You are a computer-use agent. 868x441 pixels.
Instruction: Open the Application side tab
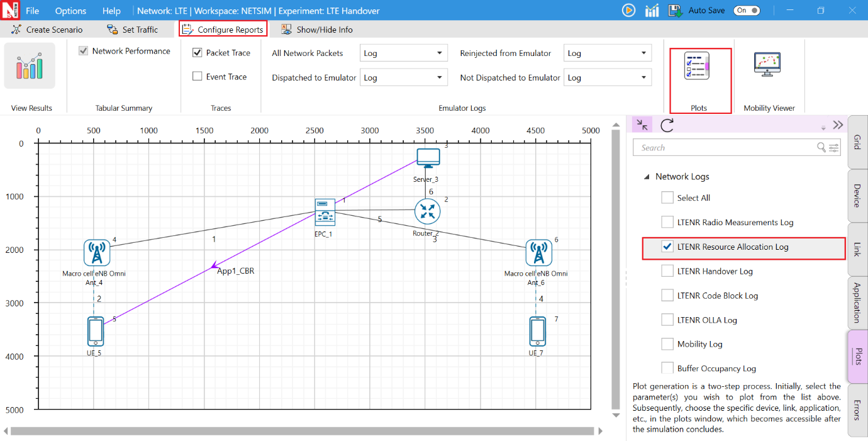point(857,303)
